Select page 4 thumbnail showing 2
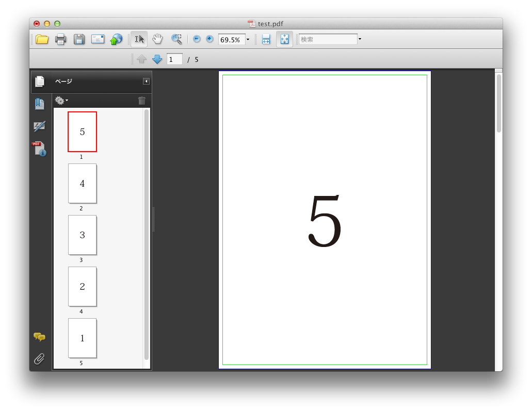 82,287
